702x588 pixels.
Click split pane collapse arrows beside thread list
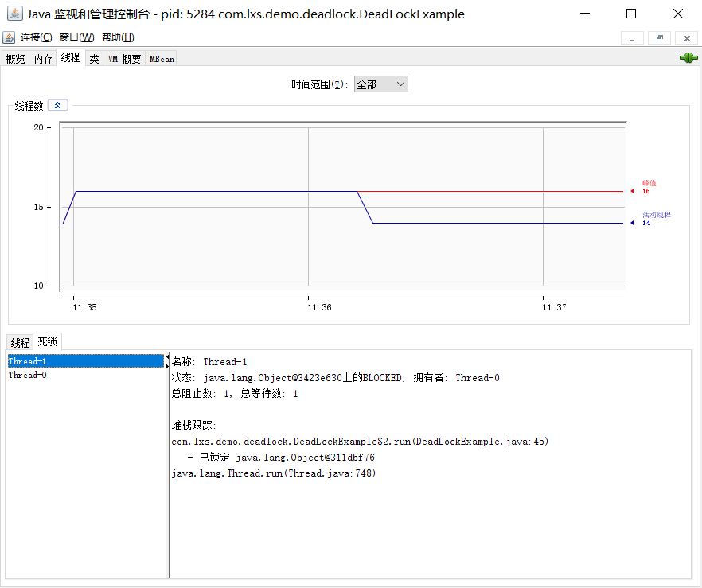click(167, 361)
